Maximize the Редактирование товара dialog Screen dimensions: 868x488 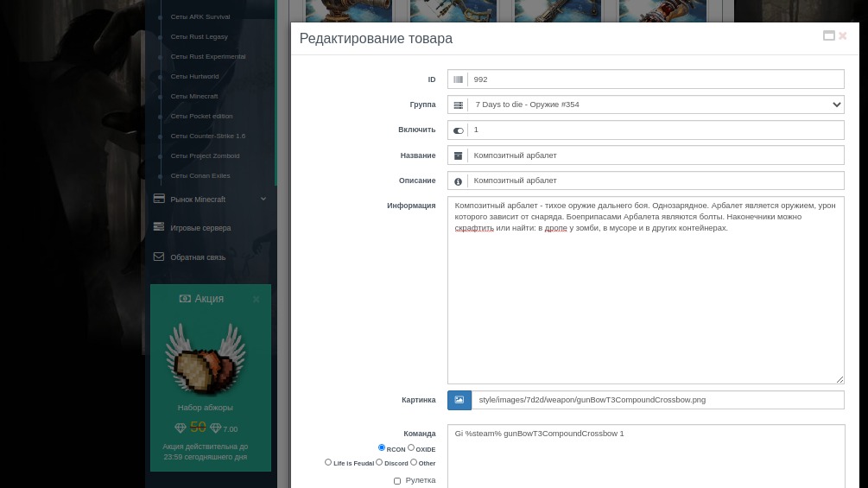(829, 36)
